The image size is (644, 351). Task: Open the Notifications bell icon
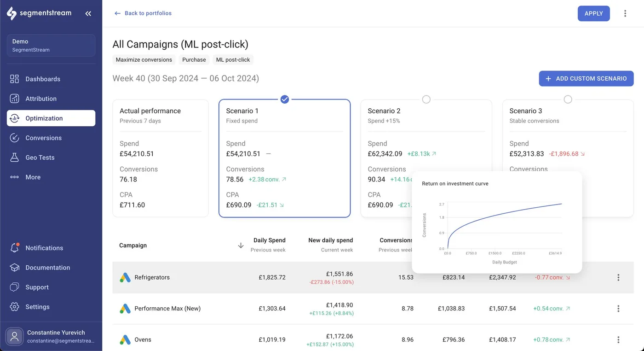coord(15,248)
